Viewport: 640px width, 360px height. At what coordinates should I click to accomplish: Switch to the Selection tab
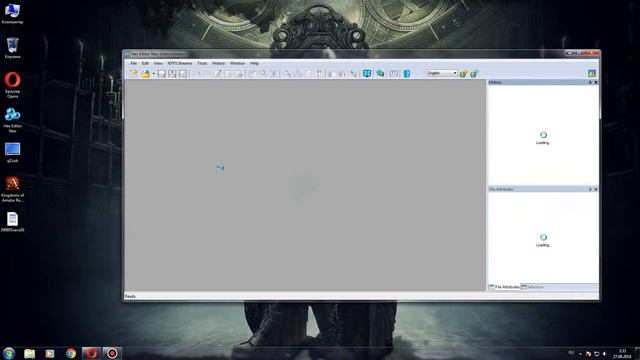(533, 287)
